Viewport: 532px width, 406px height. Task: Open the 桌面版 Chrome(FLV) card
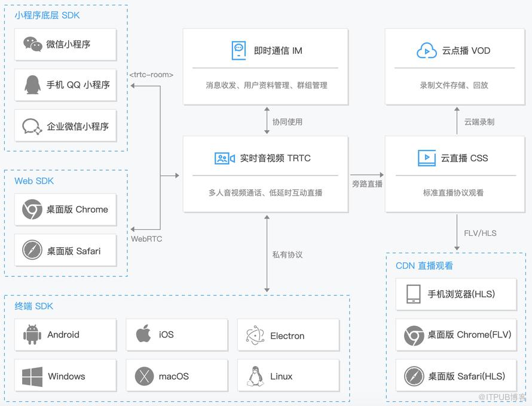point(456,335)
